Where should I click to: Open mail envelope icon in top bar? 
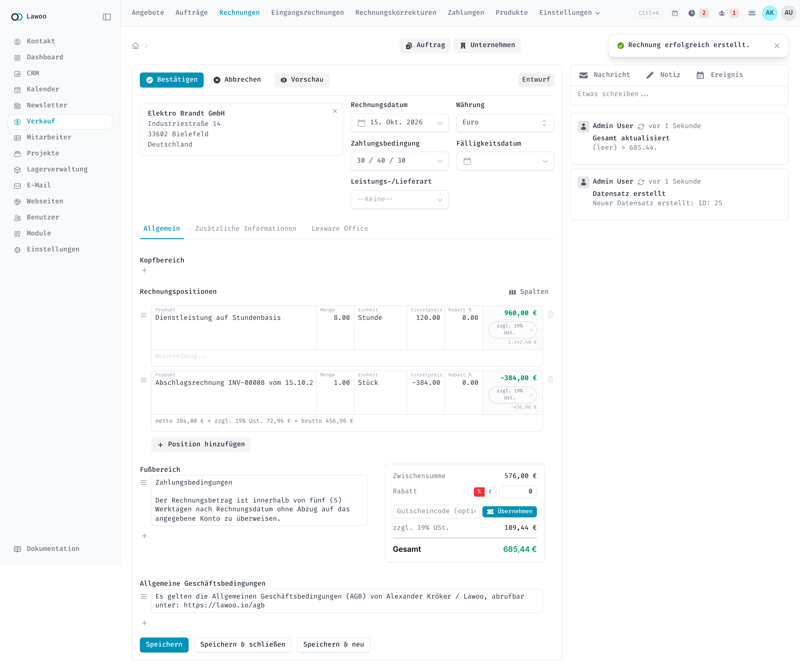pos(752,13)
